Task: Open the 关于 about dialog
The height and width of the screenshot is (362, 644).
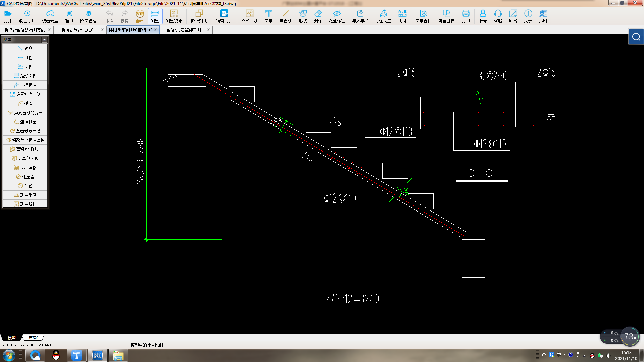Action: click(x=528, y=16)
